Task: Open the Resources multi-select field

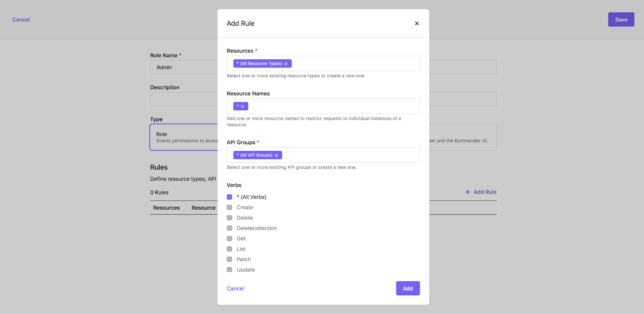Action: 354,64
